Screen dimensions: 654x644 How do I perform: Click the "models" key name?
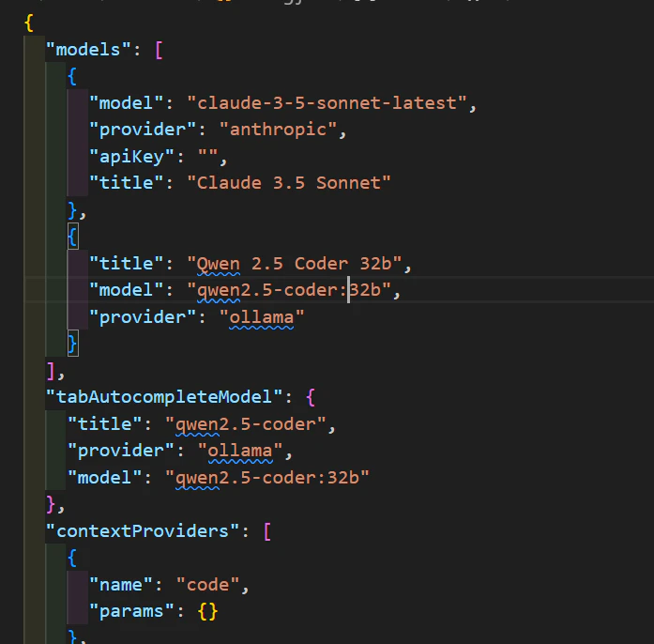(x=88, y=50)
